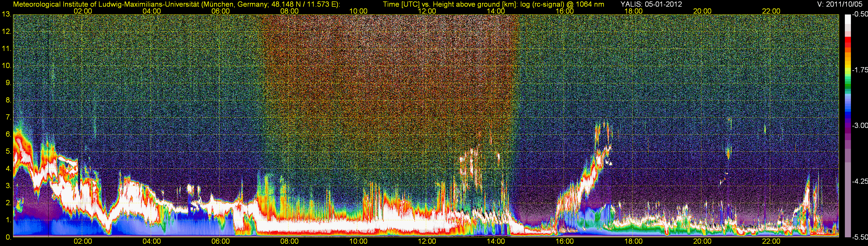Image resolution: width=868 pixels, height=246 pixels.
Task: Click the 4 km height axis label
Action: pos(8,169)
